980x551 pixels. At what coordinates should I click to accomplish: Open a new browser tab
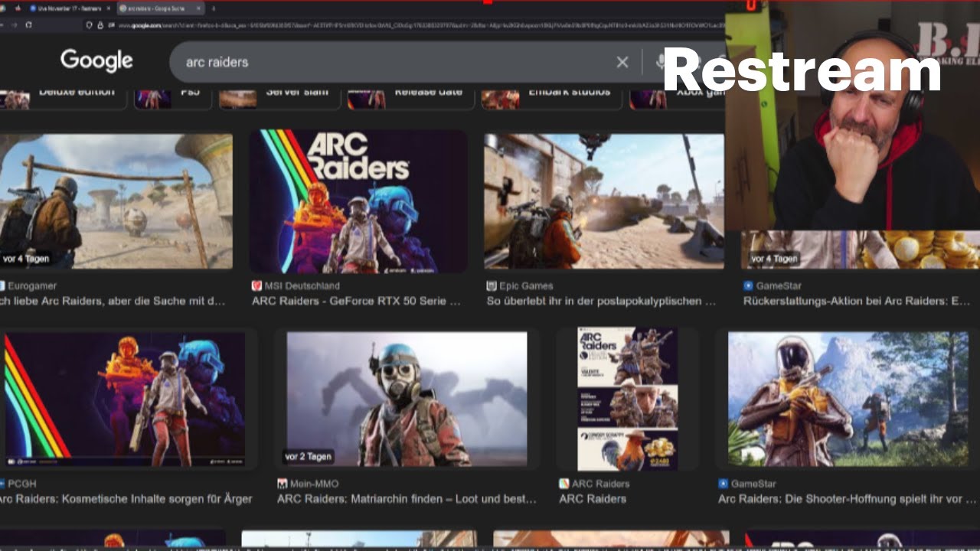pyautogui.click(x=213, y=8)
